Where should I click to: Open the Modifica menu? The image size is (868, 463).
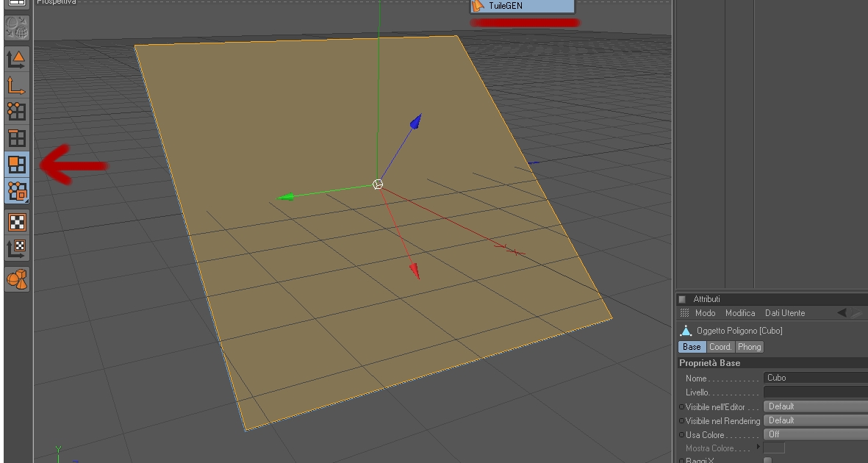click(x=740, y=313)
